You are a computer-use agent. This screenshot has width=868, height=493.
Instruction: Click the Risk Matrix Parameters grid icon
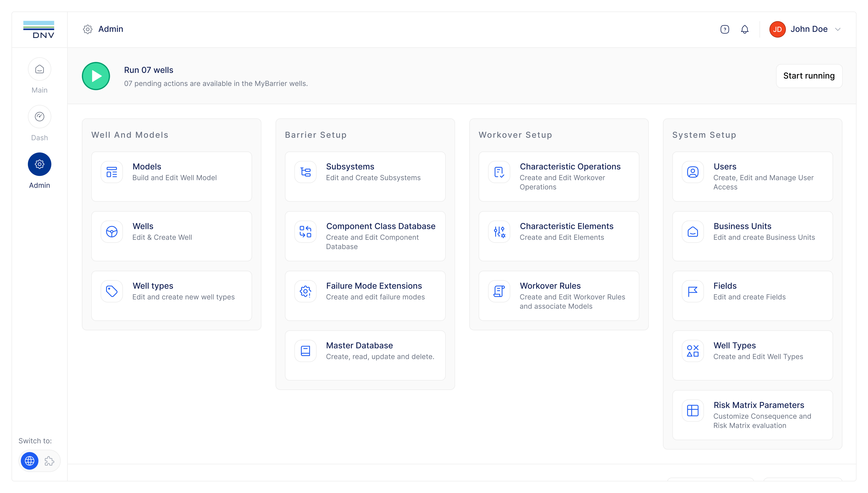pos(693,410)
